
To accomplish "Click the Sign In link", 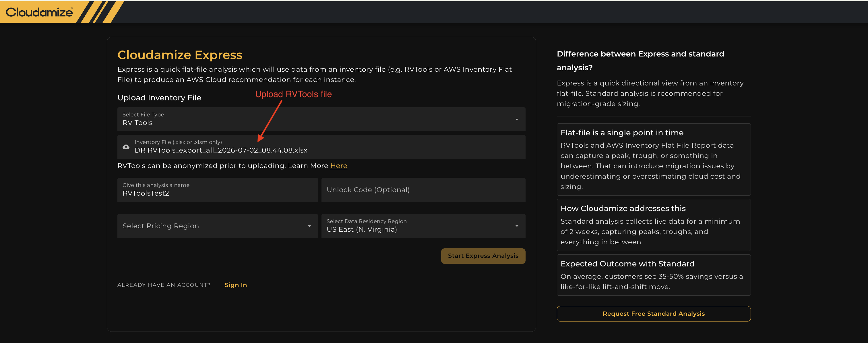I will pos(236,285).
